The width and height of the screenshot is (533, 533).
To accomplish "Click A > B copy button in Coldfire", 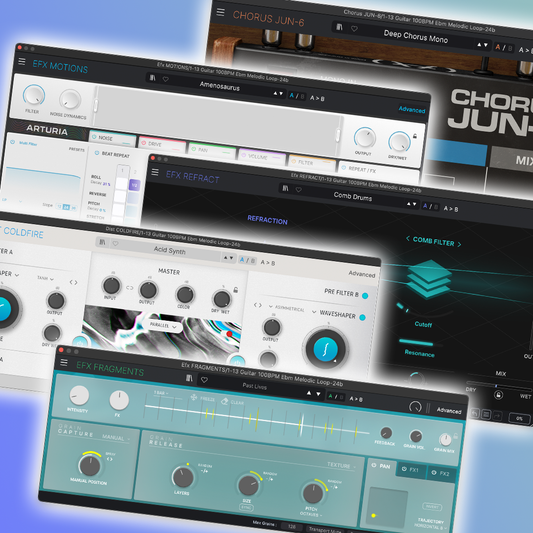I will point(268,262).
